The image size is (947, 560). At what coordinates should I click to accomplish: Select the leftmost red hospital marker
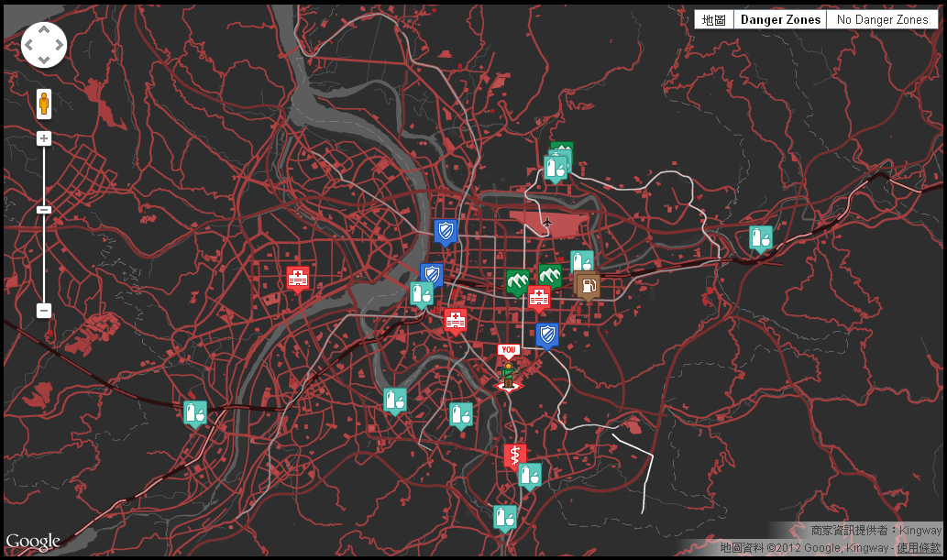[297, 277]
